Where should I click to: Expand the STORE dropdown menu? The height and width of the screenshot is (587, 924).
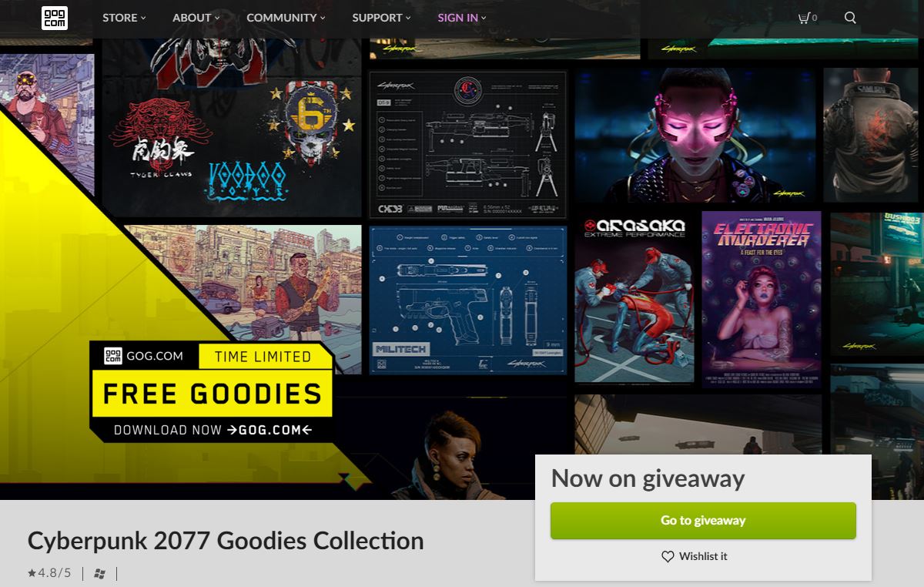click(x=124, y=18)
